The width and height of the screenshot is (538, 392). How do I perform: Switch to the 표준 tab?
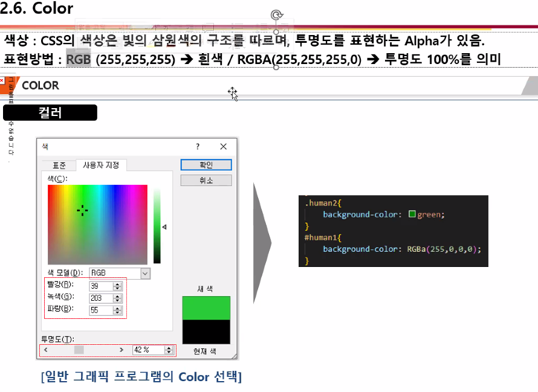(60, 164)
